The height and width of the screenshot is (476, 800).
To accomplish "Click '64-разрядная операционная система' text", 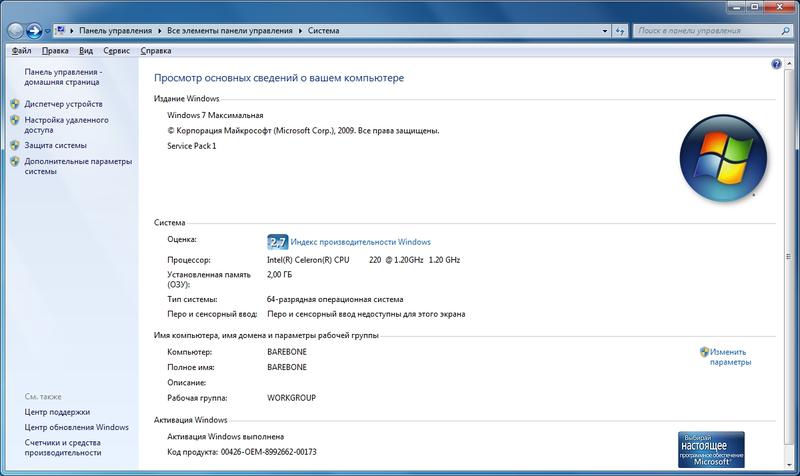I will point(335,299).
